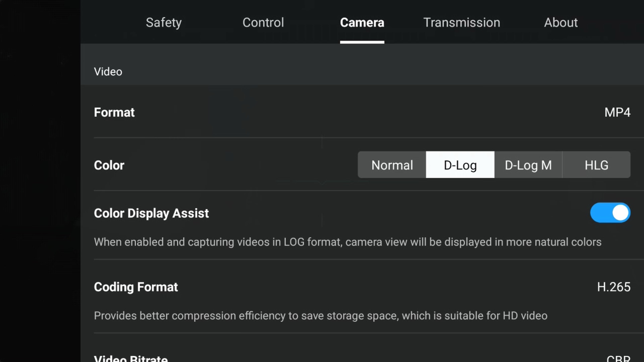Viewport: 644px width, 362px height.
Task: Click the Video section header
Action: click(x=108, y=71)
